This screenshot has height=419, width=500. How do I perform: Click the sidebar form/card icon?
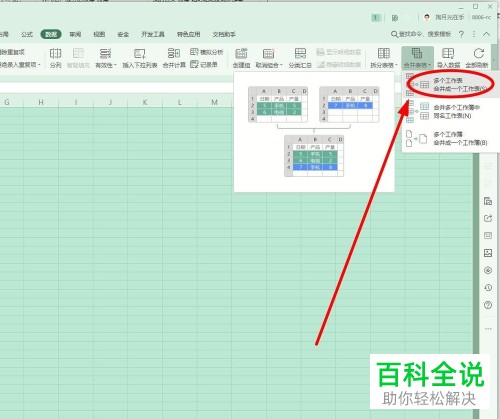pyautogui.click(x=488, y=236)
